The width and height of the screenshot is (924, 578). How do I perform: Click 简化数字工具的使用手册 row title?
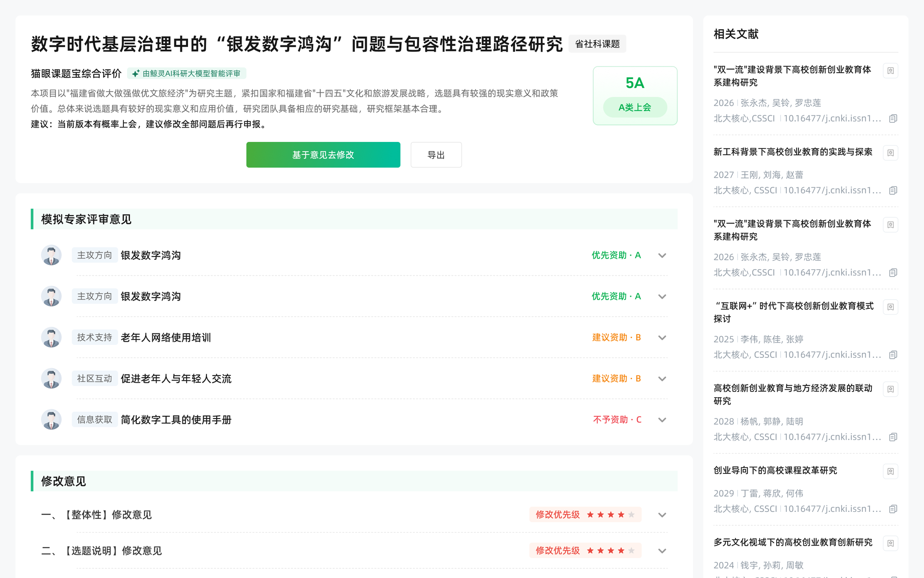(x=176, y=420)
